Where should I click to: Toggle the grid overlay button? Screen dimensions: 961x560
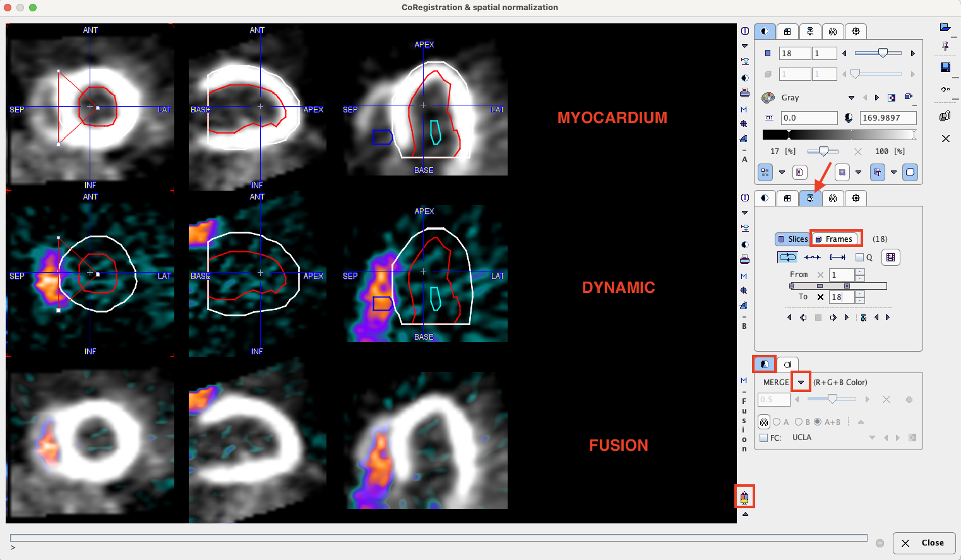point(842,172)
